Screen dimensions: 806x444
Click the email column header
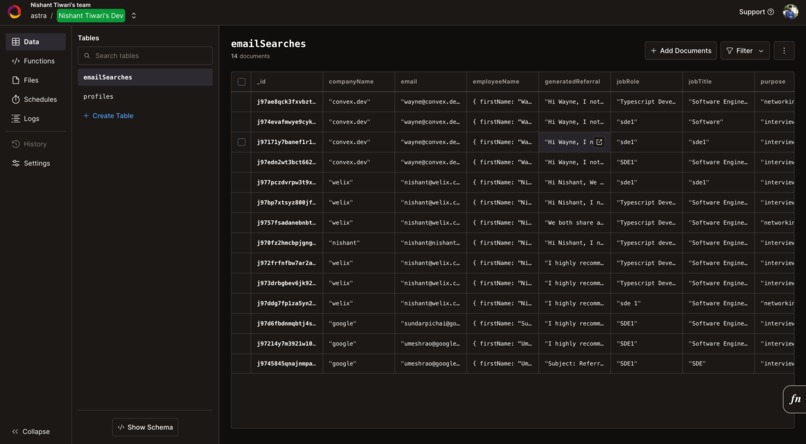[430, 82]
